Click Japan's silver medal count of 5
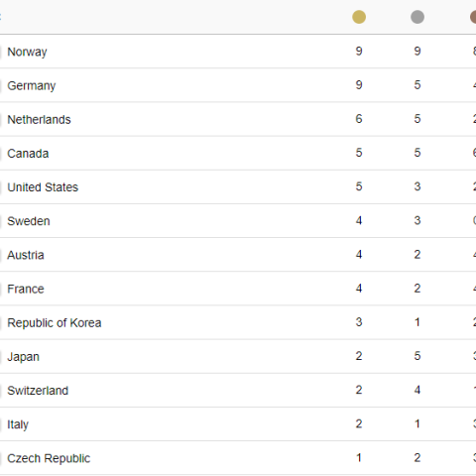 417,356
